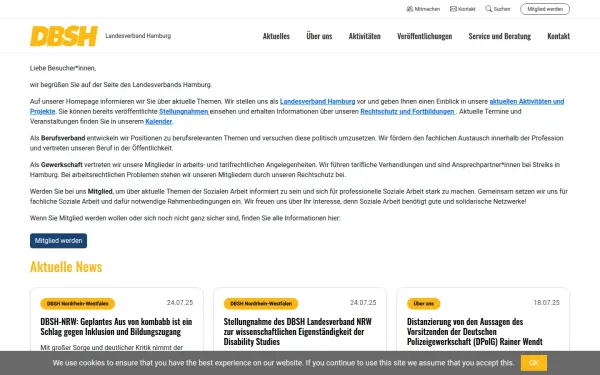Image resolution: width=600 pixels, height=375 pixels.
Task: Click the Kontakt envelope icon in top bar
Action: pos(453,9)
